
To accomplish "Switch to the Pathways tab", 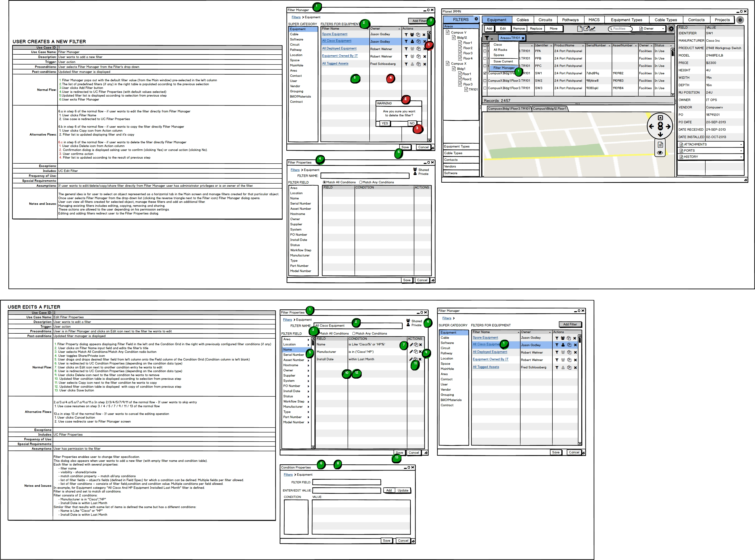I will coord(570,20).
